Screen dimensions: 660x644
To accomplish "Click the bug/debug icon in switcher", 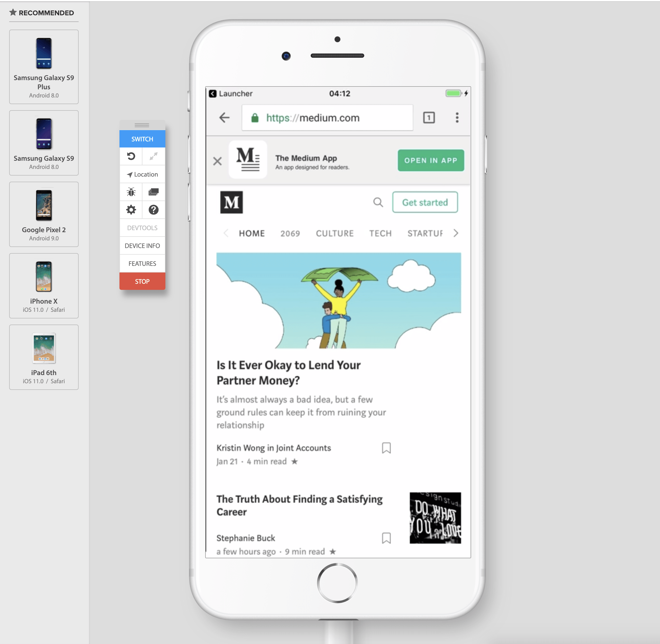I will pyautogui.click(x=131, y=192).
